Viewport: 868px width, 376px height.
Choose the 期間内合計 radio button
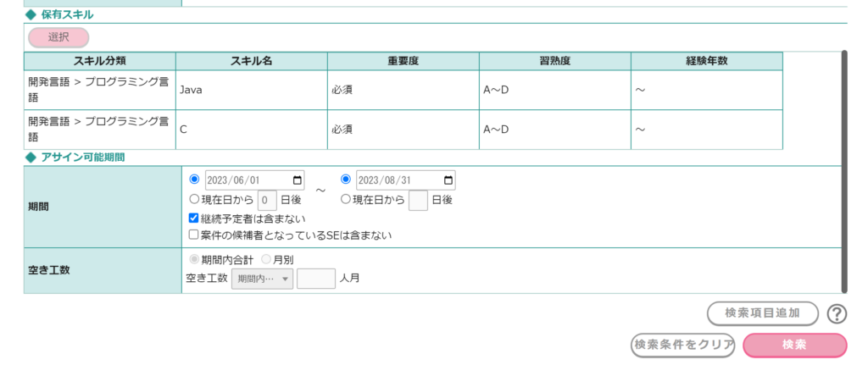195,260
